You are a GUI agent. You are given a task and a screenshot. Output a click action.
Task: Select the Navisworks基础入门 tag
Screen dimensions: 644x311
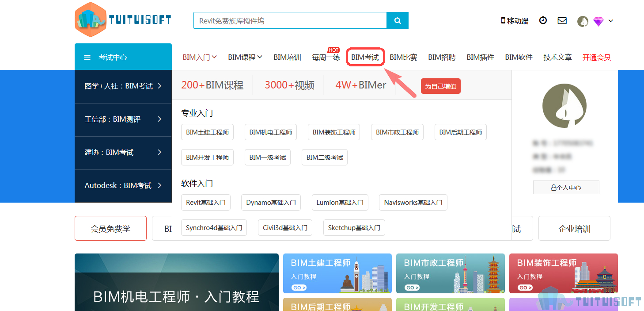[413, 203]
